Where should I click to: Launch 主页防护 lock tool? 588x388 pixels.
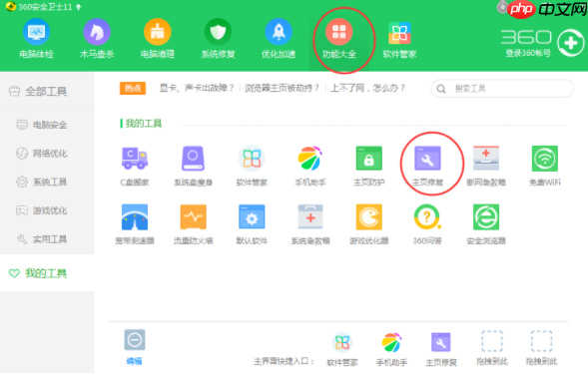(369, 166)
